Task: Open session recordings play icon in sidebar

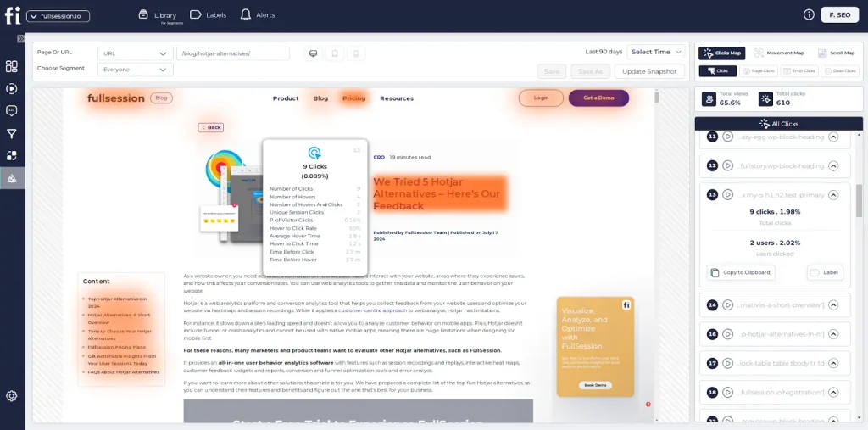Action: pos(11,89)
